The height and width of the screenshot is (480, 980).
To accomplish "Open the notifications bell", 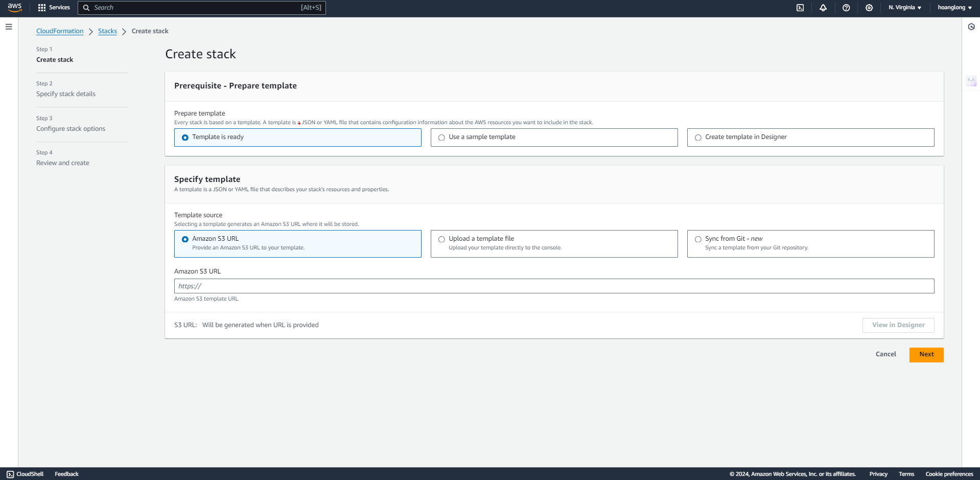I will tap(823, 8).
